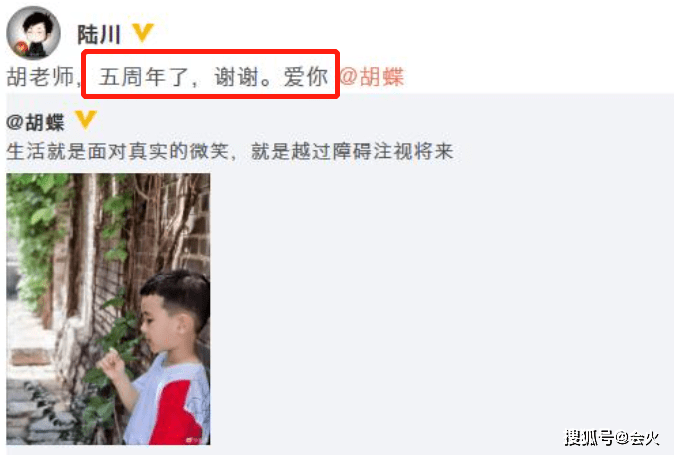
Task: Open the boy photo thumbnail
Action: tap(108, 309)
